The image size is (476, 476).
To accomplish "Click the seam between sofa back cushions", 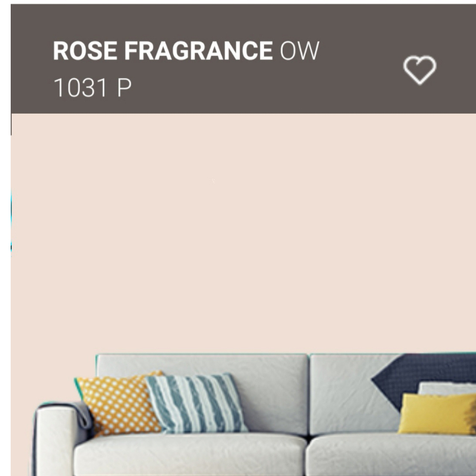I will pyautogui.click(x=309, y=394).
